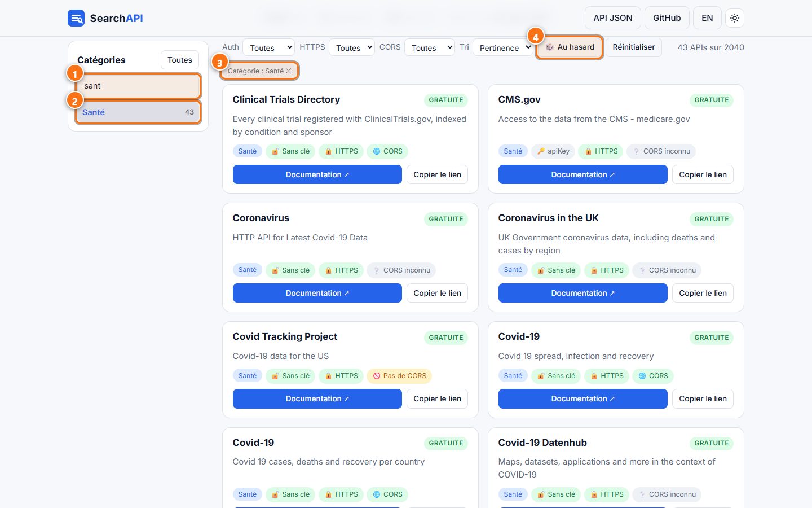The width and height of the screenshot is (812, 508).
Task: Click the CORS inconnu tag on Coronavirus in the UK
Action: pos(667,270)
